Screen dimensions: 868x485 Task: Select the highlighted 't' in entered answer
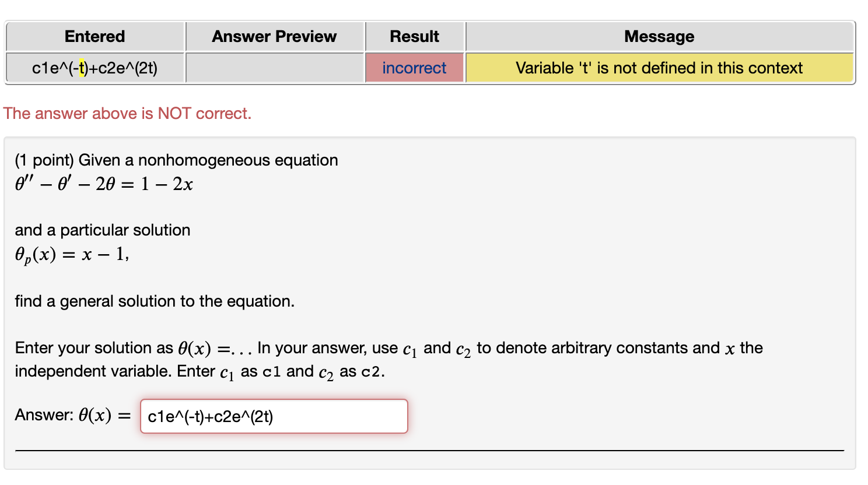(x=82, y=68)
